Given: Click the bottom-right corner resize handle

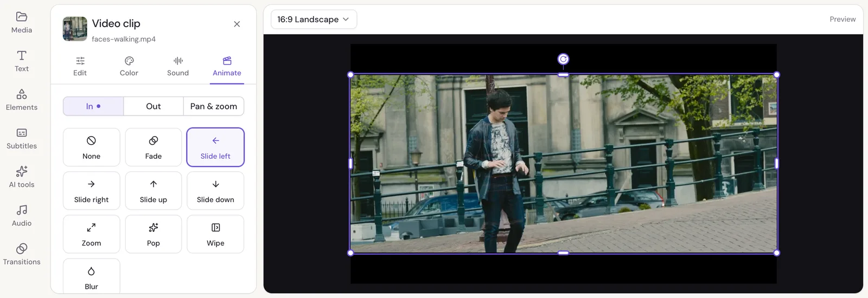Looking at the screenshot, I should pos(777,253).
